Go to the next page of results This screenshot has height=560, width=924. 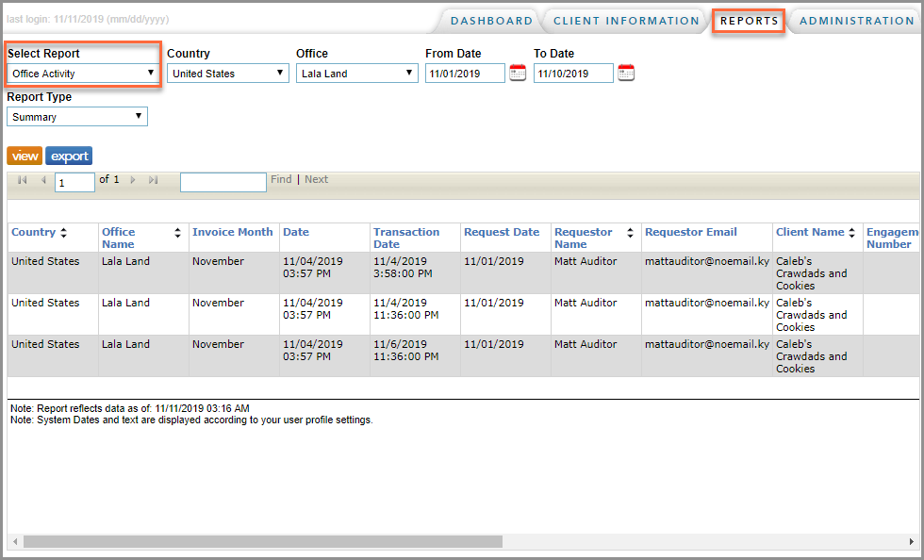click(133, 179)
